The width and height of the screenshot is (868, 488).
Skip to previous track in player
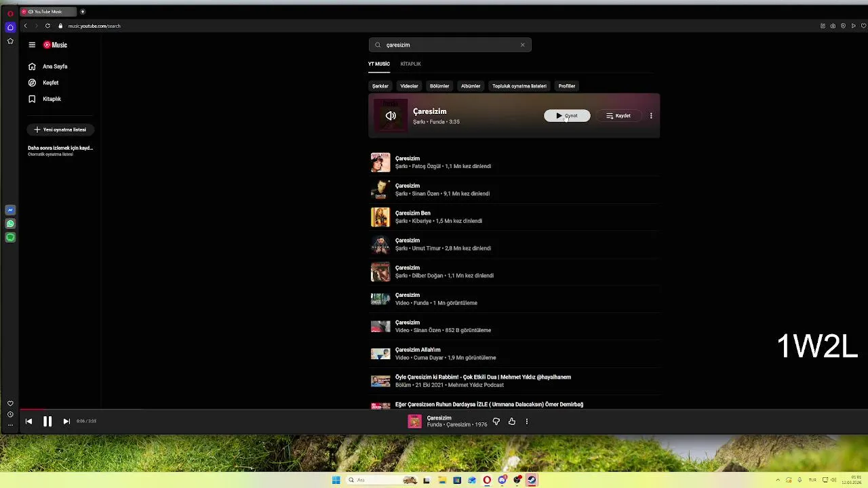[28, 422]
